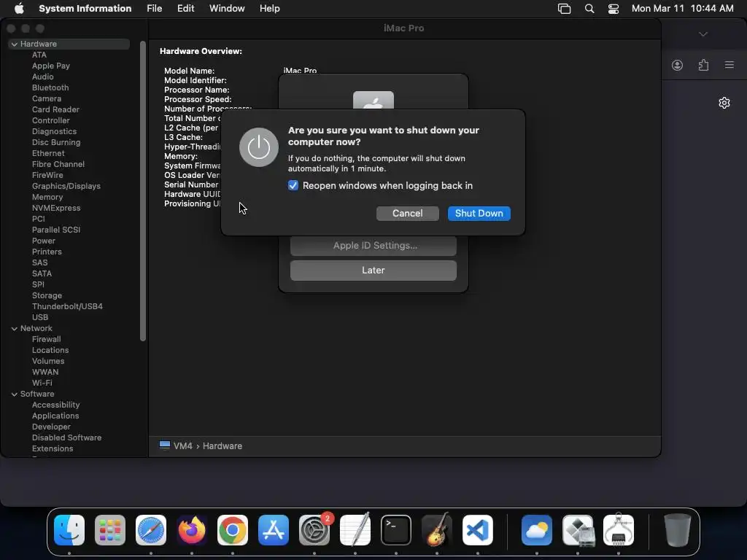The image size is (747, 560).
Task: Click the chevron-down in background window
Action: pyautogui.click(x=703, y=34)
